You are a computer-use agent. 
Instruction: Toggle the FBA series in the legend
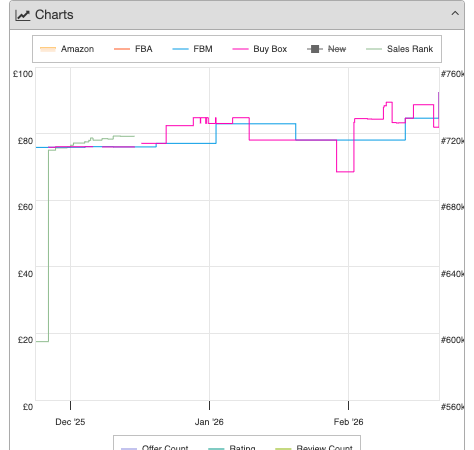pyautogui.click(x=133, y=49)
